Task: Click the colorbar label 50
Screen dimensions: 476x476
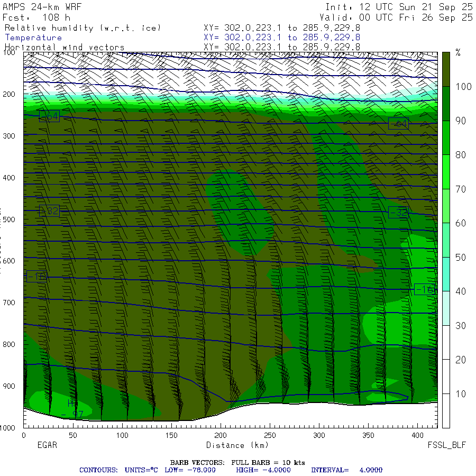Action: click(461, 258)
